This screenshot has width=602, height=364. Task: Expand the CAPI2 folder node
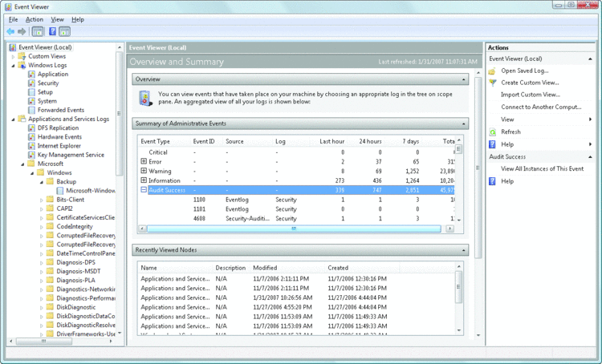[x=42, y=209]
